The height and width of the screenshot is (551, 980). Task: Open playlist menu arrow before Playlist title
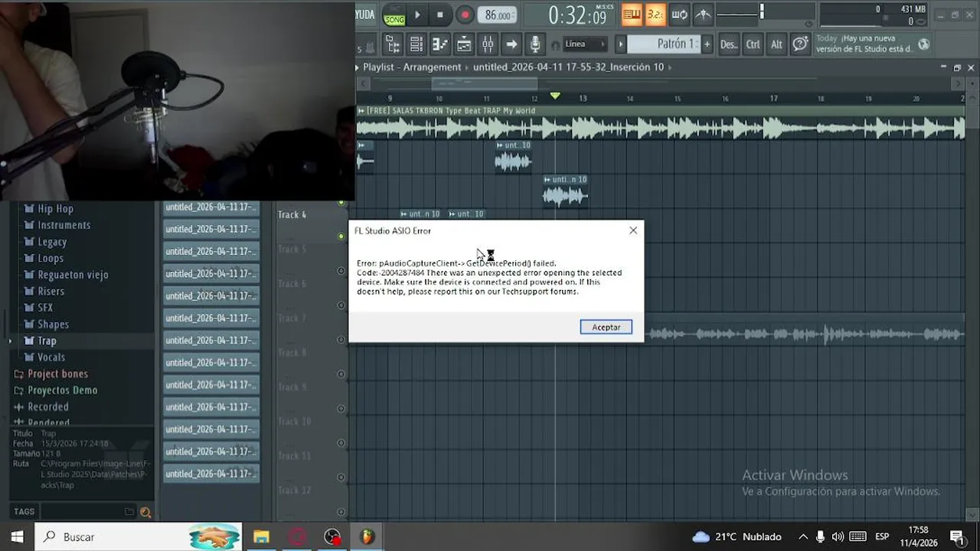point(358,67)
